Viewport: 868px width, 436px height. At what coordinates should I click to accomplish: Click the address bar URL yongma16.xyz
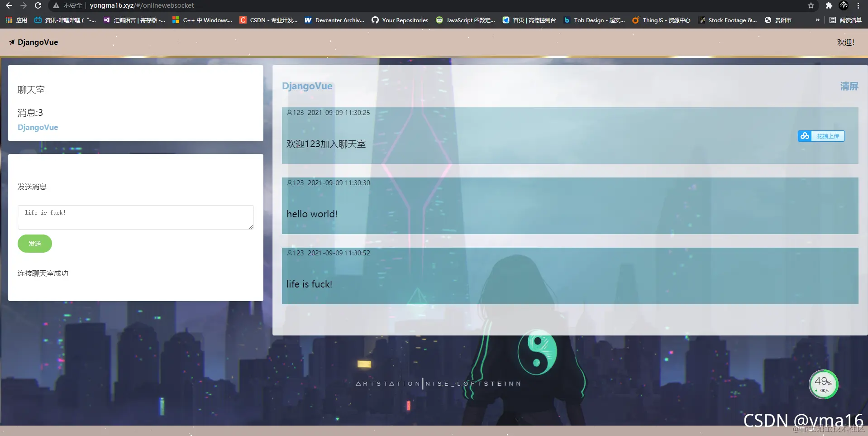142,5
